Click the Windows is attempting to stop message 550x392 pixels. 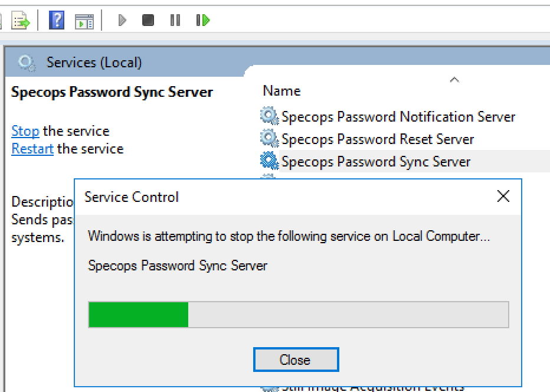[x=289, y=236]
